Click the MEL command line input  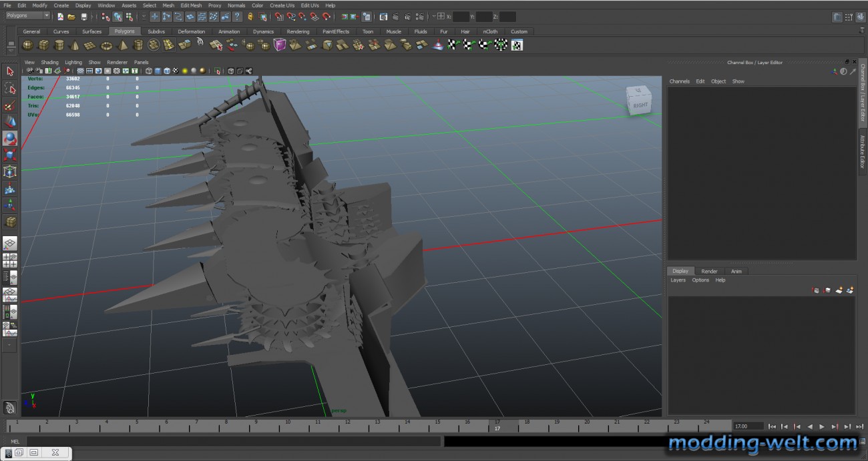coord(232,441)
